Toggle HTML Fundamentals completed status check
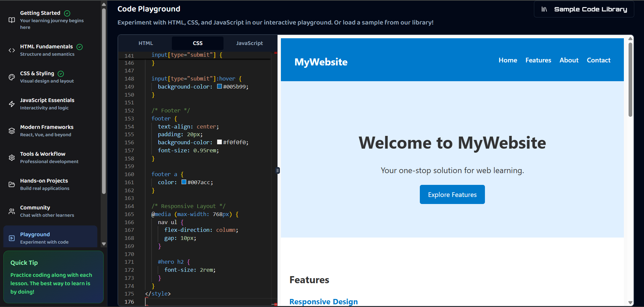The image size is (644, 307). pyautogui.click(x=79, y=47)
